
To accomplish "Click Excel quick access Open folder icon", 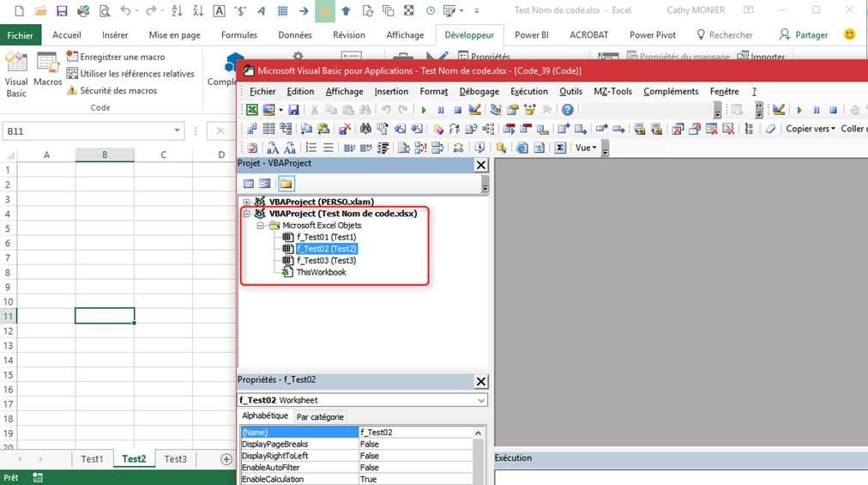I will coord(40,10).
